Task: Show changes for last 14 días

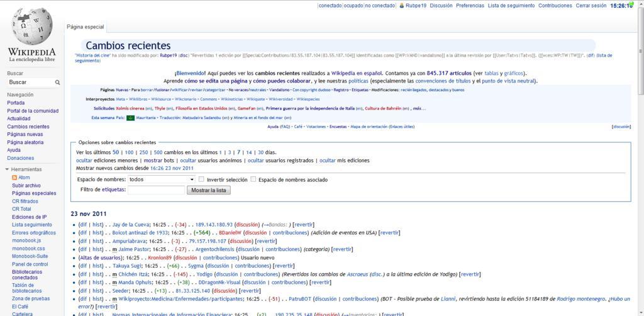Action: point(249,152)
